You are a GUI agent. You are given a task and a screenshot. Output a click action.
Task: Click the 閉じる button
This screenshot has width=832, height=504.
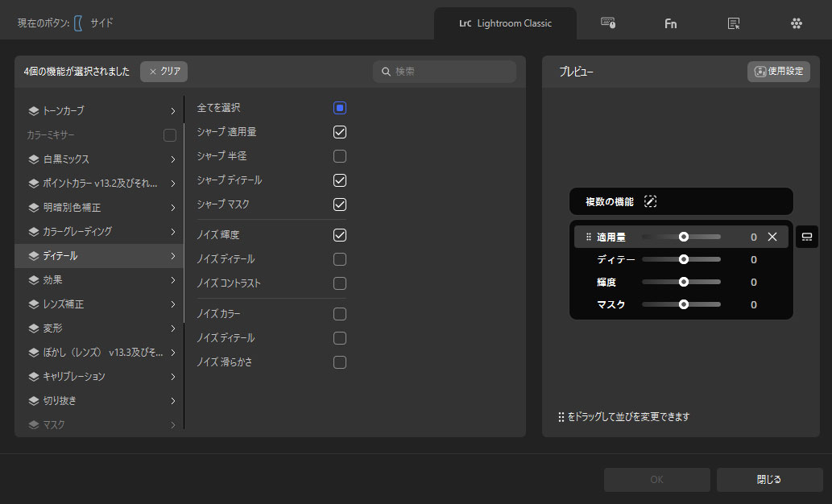768,480
